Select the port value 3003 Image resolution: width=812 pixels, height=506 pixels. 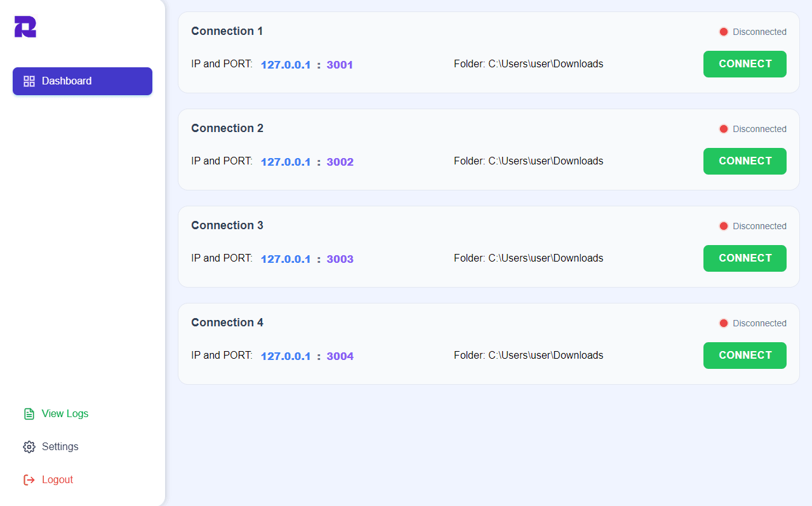(340, 259)
